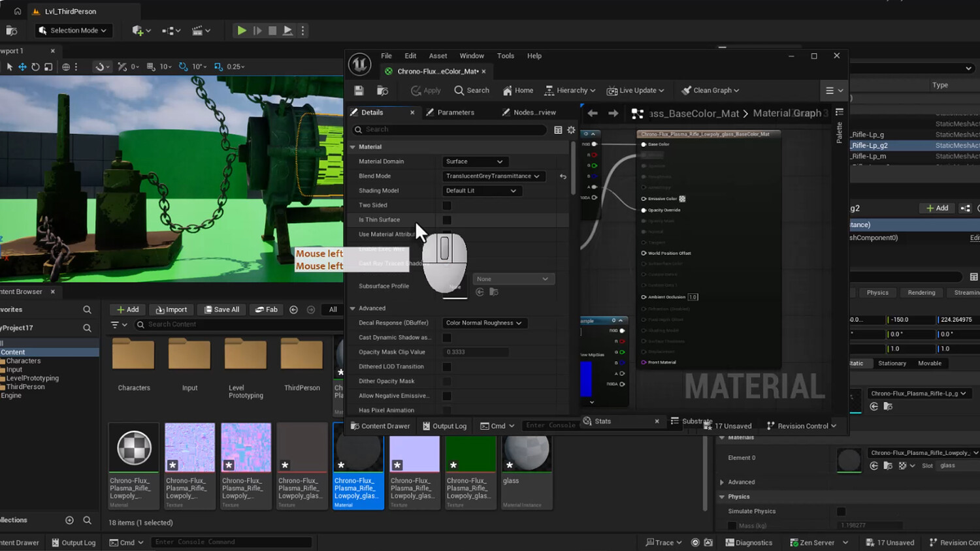Click the Element 0 material preview thumbnail
The width and height of the screenshot is (980, 551).
coord(849,460)
